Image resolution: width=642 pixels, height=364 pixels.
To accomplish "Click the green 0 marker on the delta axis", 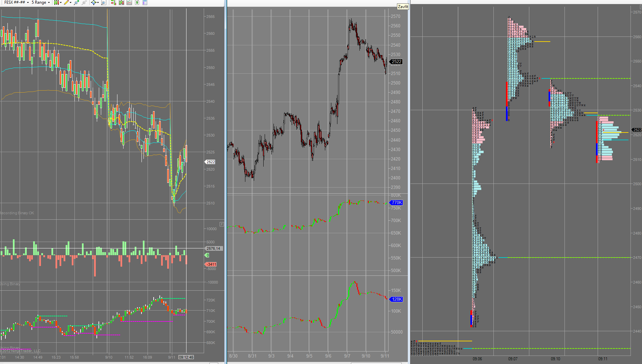I will (207, 255).
